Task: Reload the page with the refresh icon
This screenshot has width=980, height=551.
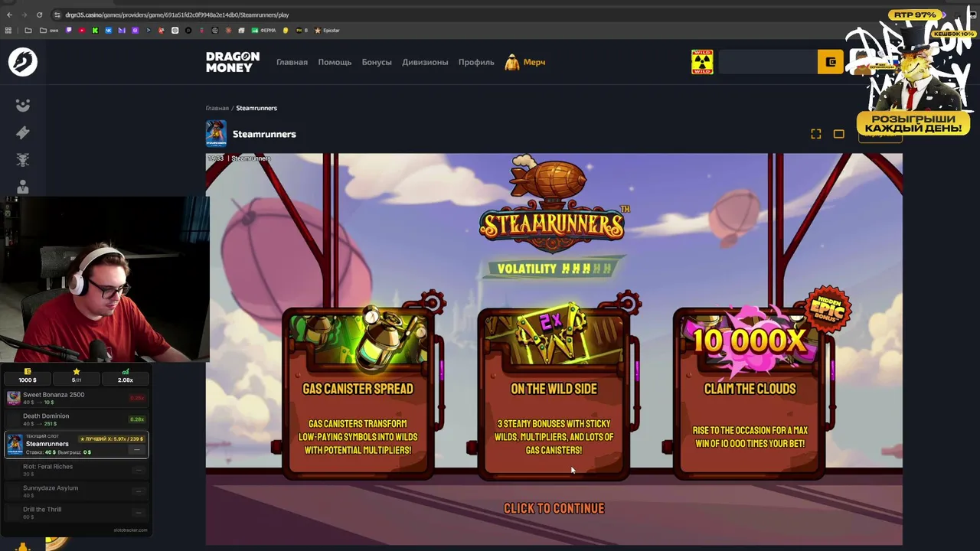Action: coord(39,15)
